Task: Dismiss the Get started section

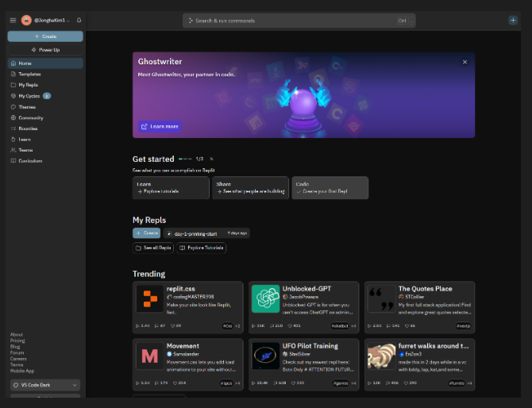Action: (x=211, y=159)
